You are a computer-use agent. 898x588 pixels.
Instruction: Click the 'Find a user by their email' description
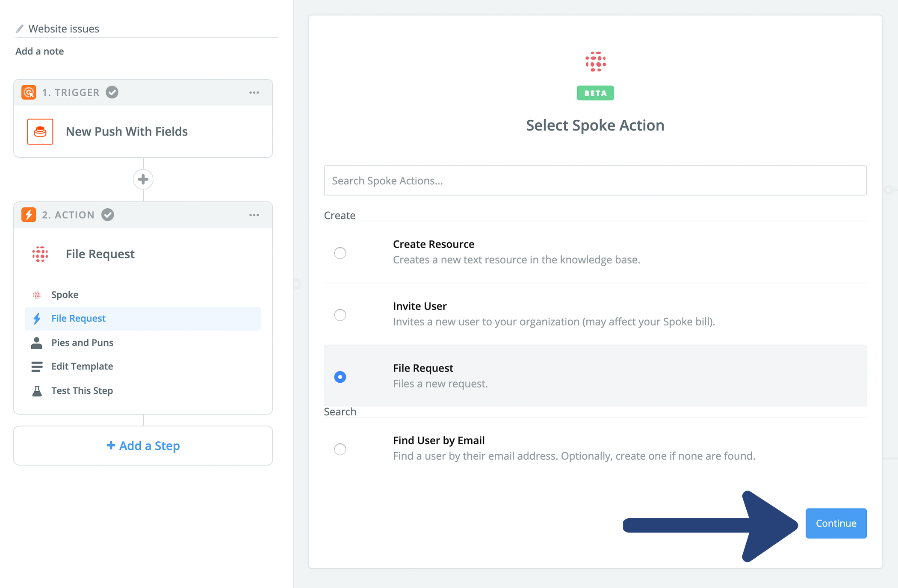pyautogui.click(x=574, y=456)
